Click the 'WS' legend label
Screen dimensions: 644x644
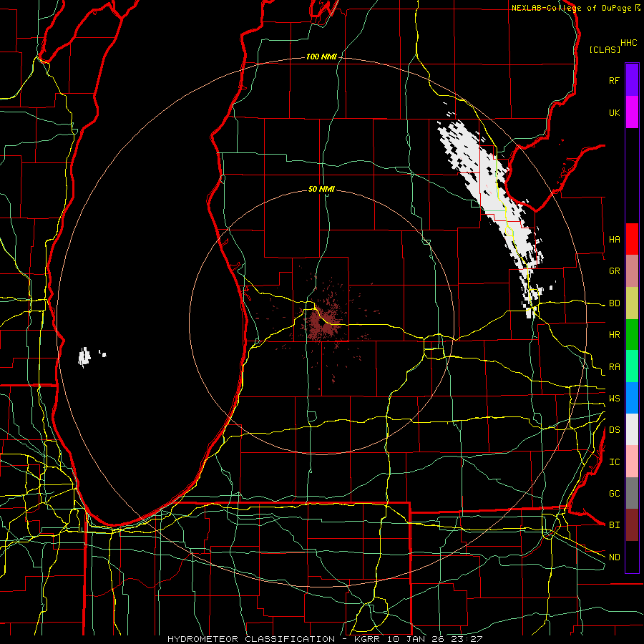[x=614, y=399]
